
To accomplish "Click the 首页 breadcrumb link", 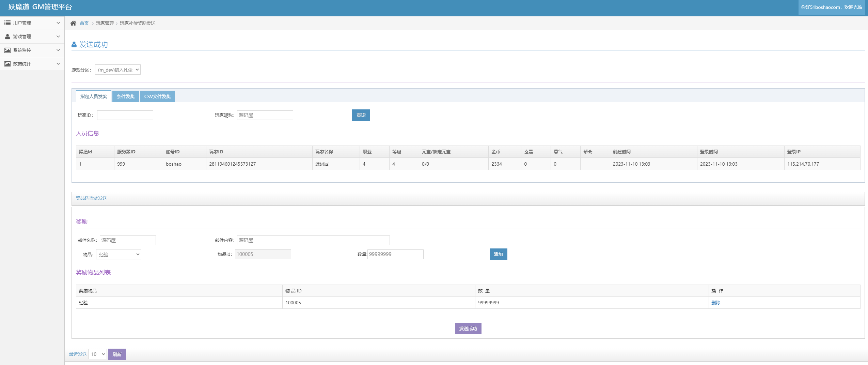I will click(x=84, y=23).
